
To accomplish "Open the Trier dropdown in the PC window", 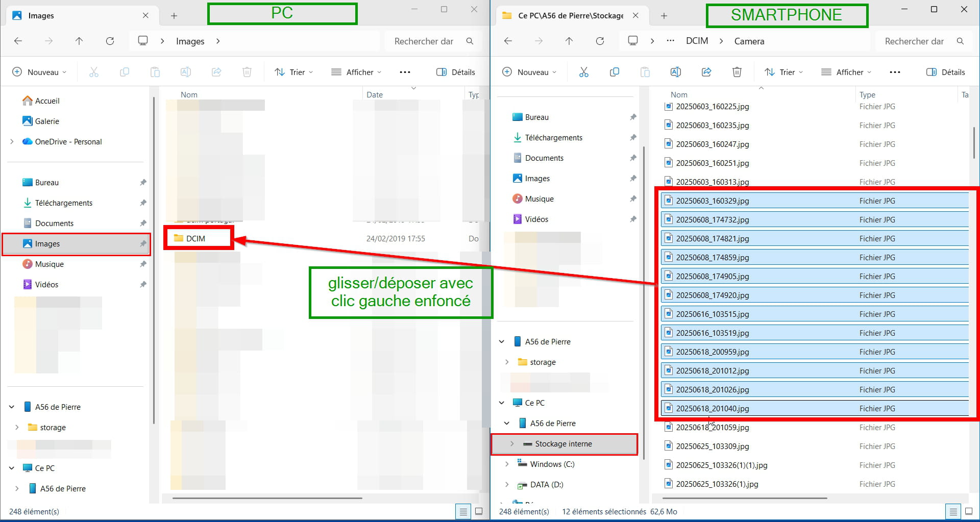I will point(293,72).
